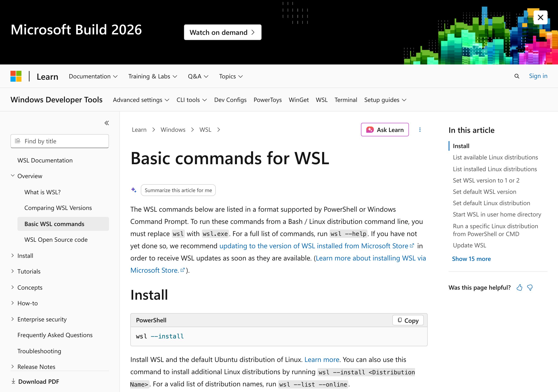The image size is (558, 392).
Task: Click the Download PDF button
Action: tap(35, 382)
